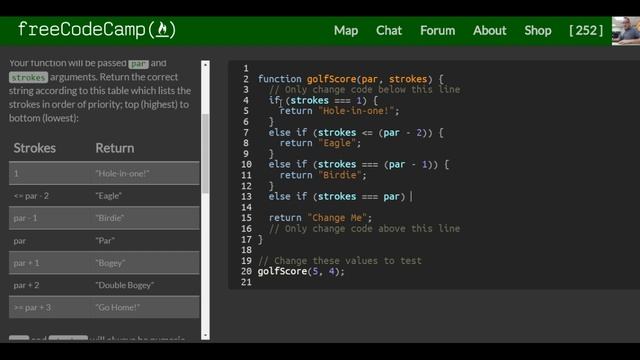Viewport: 640px width, 360px height.
Task: Open the Map navigation link
Action: coord(346,31)
